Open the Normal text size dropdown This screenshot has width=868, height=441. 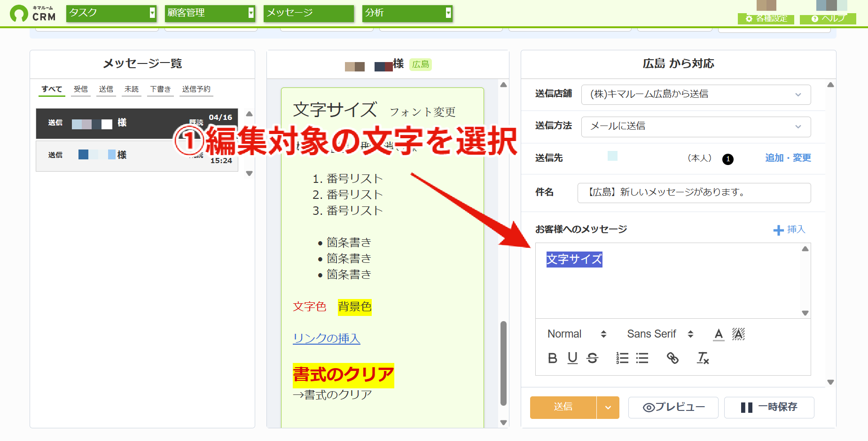click(577, 334)
